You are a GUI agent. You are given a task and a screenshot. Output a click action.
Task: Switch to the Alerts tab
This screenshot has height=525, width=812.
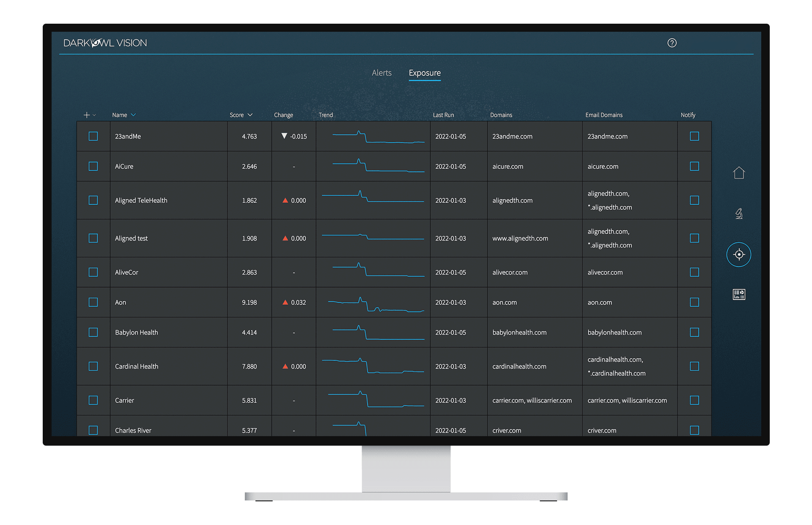[x=381, y=73]
